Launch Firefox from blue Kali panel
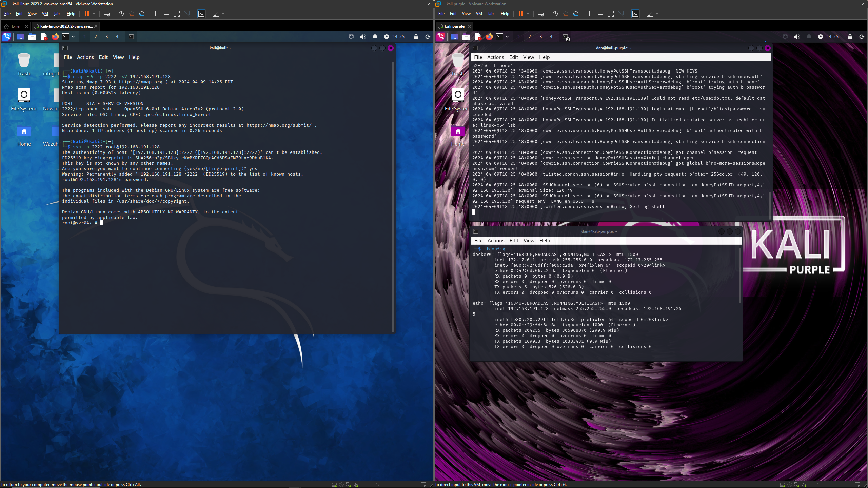The height and width of the screenshot is (488, 868). 55,37
